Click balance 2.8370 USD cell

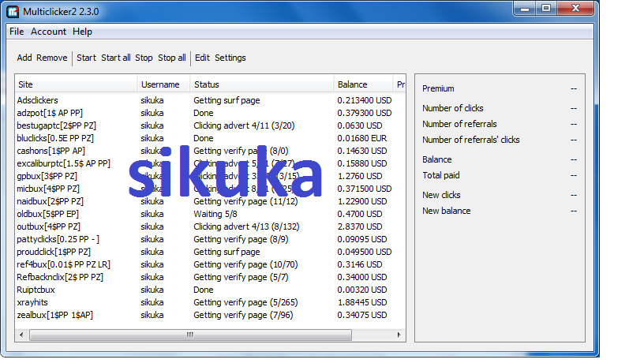(360, 226)
